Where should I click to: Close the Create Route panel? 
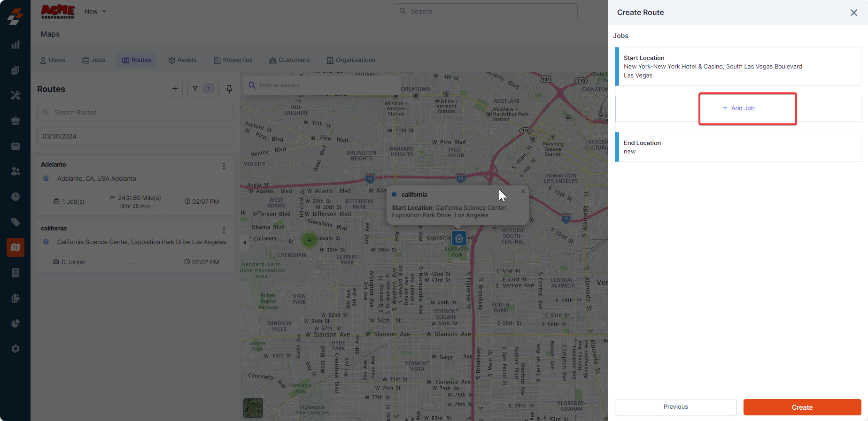point(854,13)
